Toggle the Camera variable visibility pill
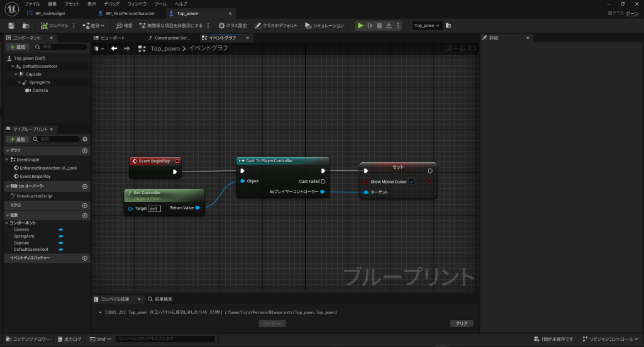The image size is (644, 347). point(61,229)
